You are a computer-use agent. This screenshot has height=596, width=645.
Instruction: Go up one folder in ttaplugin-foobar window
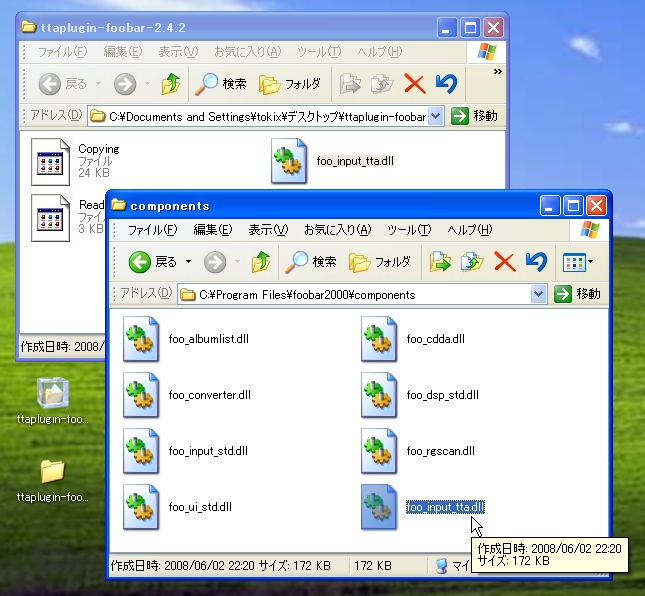click(x=171, y=84)
